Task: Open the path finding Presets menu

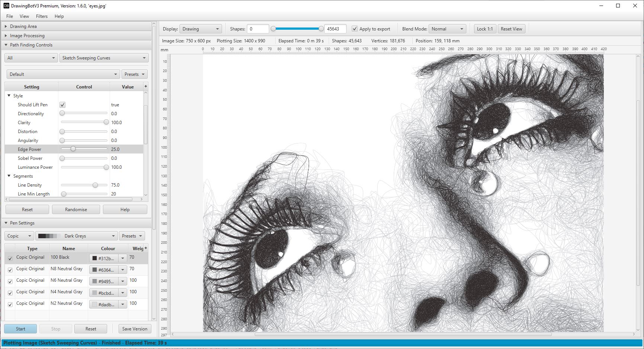Action: pos(134,74)
